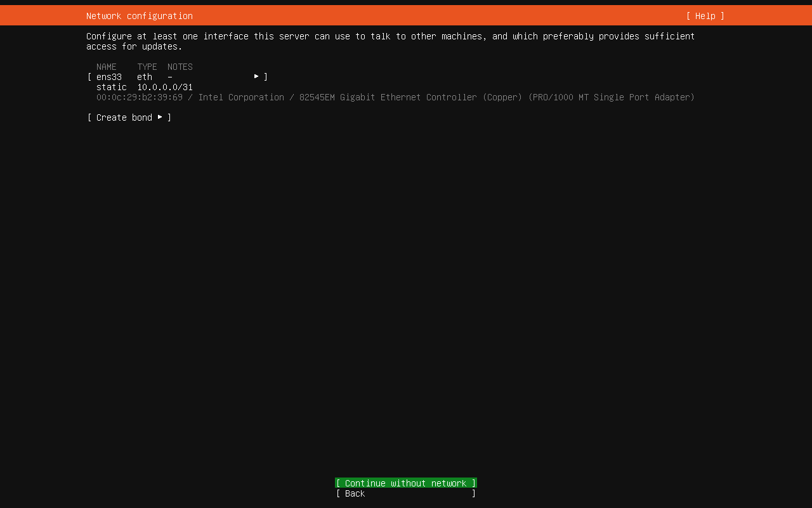The image size is (812, 508).
Task: Click the Network configuration title
Action: coord(140,16)
